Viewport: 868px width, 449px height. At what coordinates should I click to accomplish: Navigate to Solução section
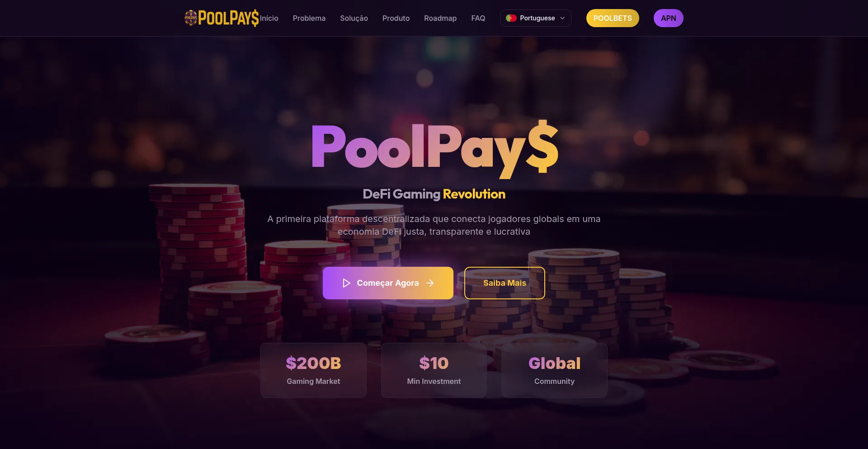pos(354,18)
